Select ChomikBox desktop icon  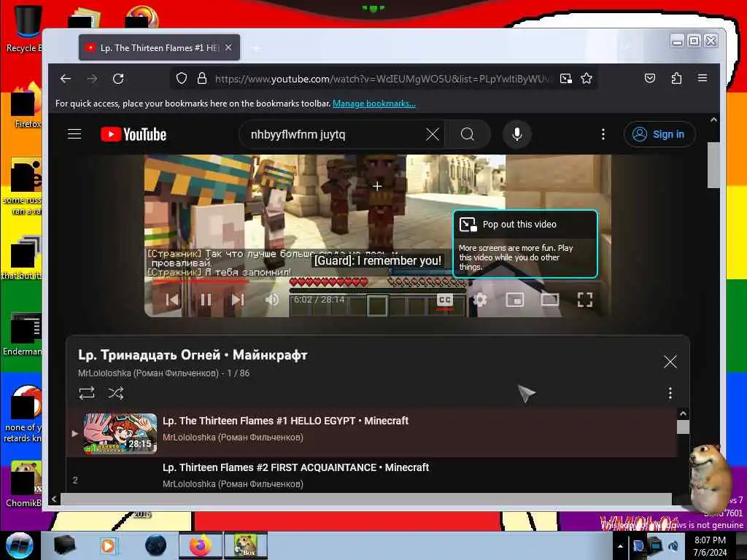[24, 484]
